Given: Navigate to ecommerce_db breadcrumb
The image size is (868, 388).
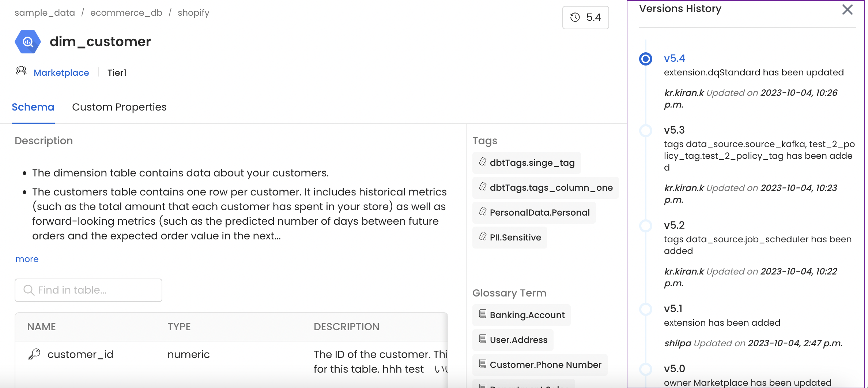Looking at the screenshot, I should 126,13.
